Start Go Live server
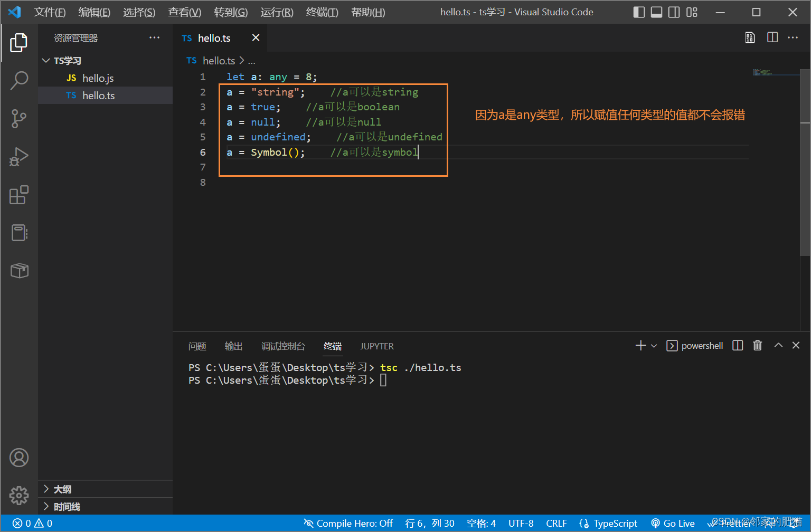 [x=673, y=524]
